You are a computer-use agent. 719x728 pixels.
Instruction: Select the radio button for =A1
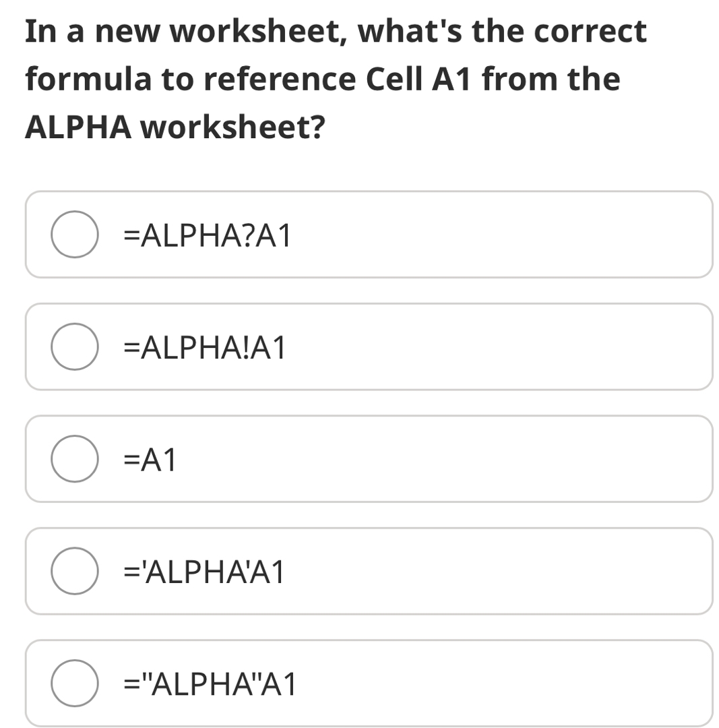click(x=74, y=458)
